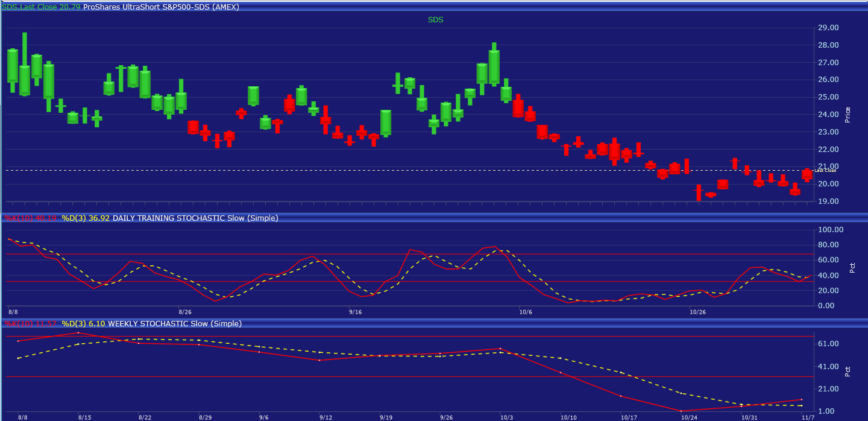Click the 9/12 date on weekly axis
The height and width of the screenshot is (421, 868).
click(326, 417)
